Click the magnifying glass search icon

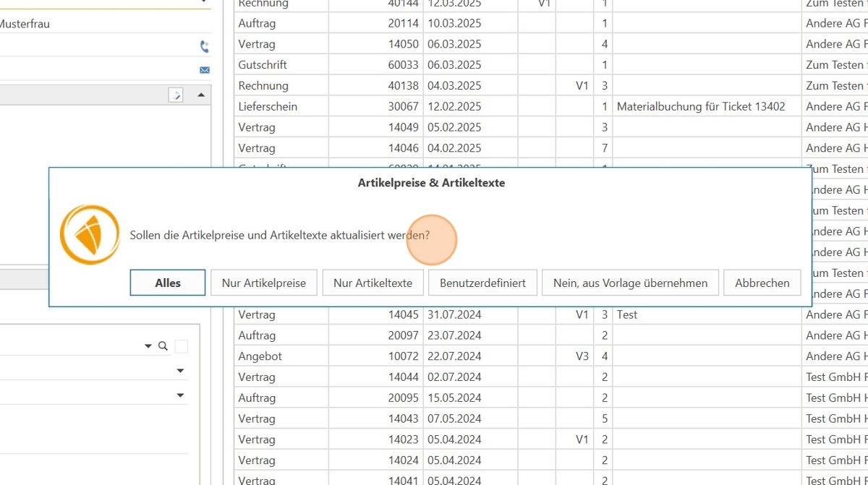(163, 346)
